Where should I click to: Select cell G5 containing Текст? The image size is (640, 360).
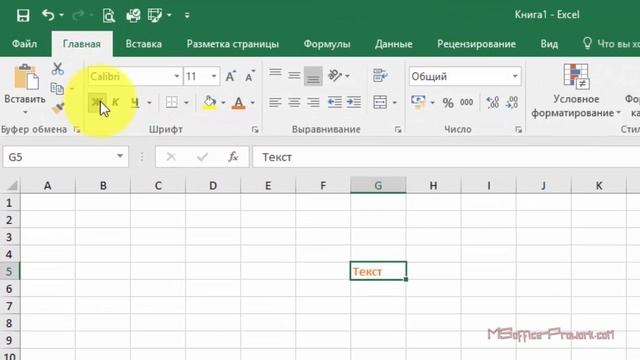coord(378,271)
